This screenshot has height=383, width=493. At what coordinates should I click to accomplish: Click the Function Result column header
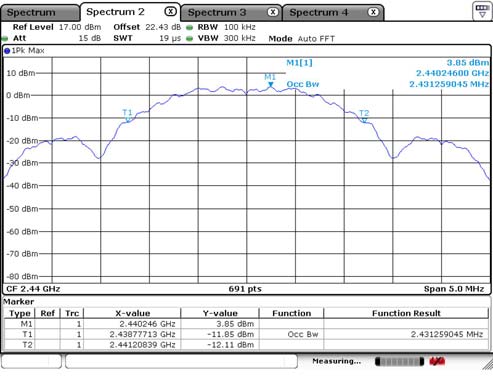406,313
